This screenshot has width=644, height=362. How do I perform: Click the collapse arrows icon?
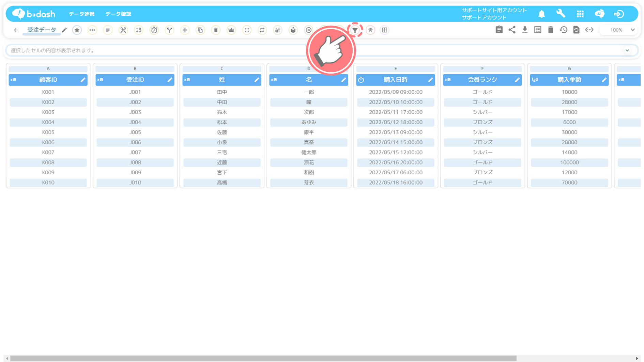click(247, 30)
